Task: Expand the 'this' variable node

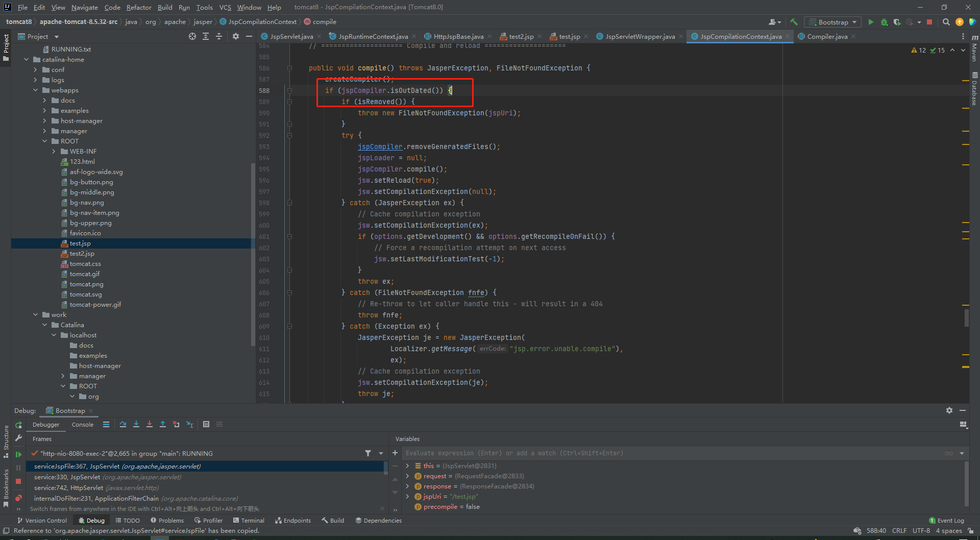Action: 407,466
